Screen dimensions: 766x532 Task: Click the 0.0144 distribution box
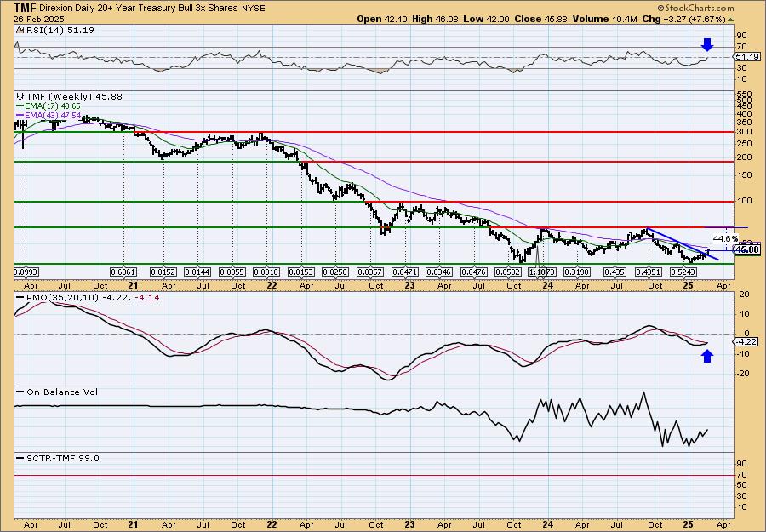pos(197,272)
